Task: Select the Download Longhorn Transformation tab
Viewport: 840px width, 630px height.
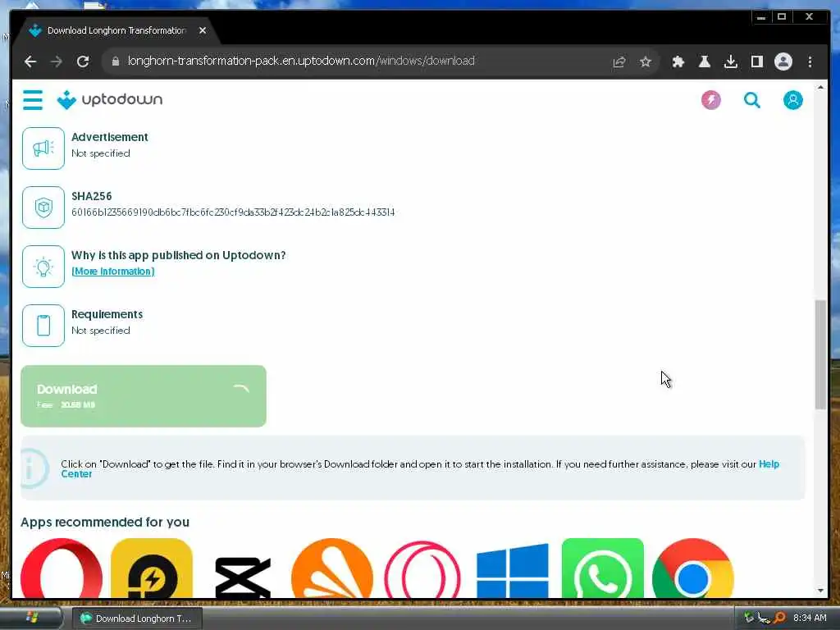Action: (x=116, y=30)
